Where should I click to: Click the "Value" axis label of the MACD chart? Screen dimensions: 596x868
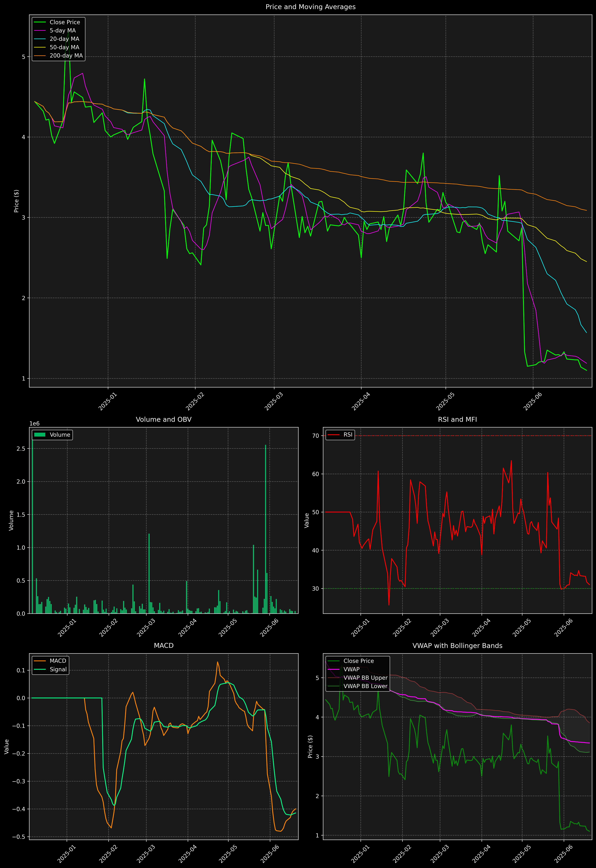7,747
